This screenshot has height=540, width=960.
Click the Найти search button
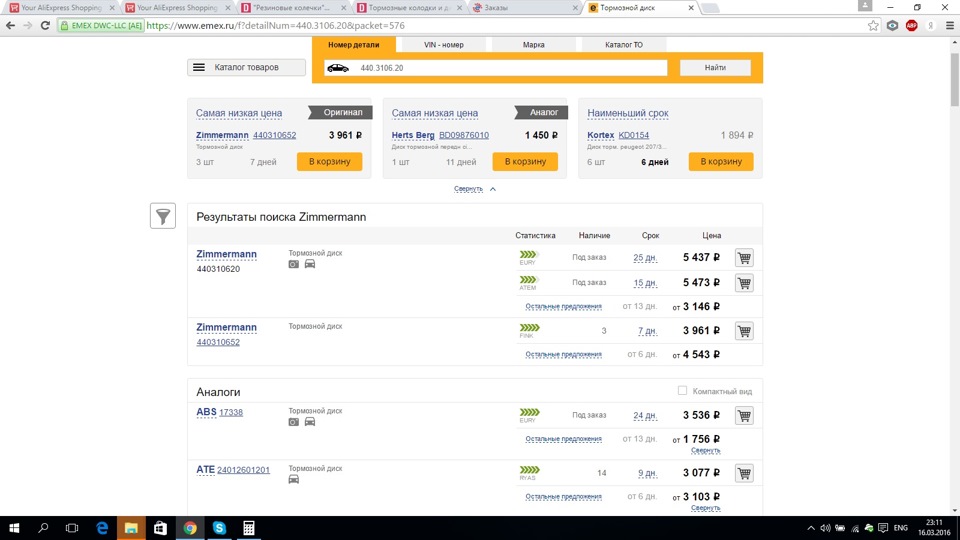click(715, 67)
